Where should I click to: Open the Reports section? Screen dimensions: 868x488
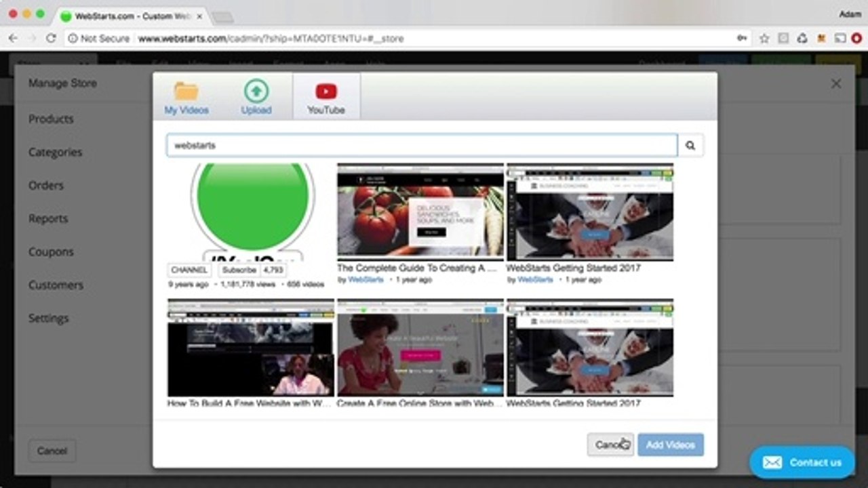48,218
